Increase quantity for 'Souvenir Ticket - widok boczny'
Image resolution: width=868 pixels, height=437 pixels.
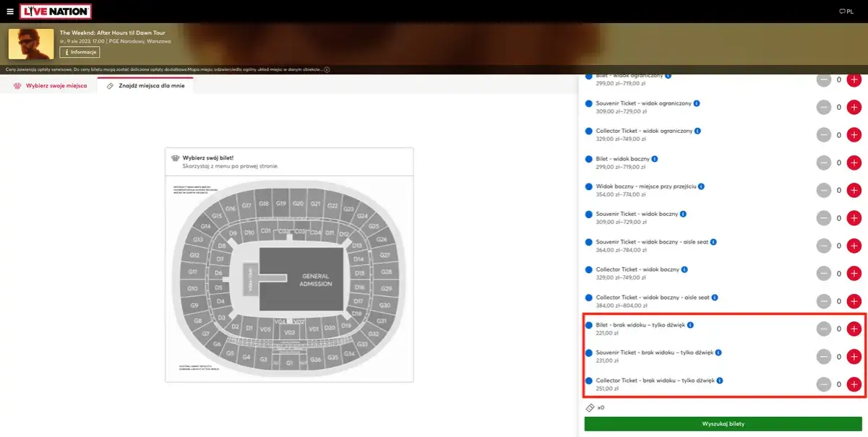[x=853, y=217]
